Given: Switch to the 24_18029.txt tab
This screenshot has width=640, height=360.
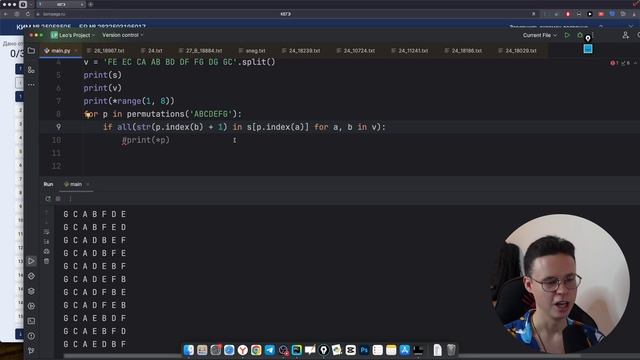Looking at the screenshot, I should [517, 51].
